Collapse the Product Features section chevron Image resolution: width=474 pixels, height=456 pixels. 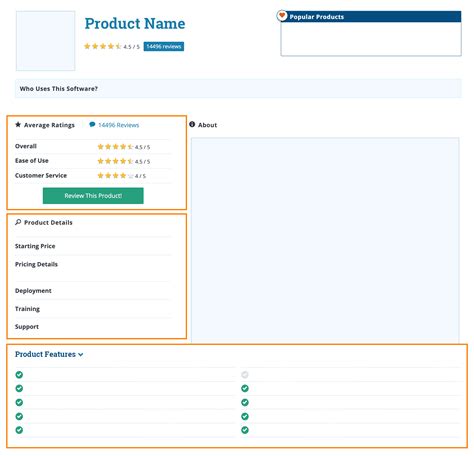tap(81, 355)
